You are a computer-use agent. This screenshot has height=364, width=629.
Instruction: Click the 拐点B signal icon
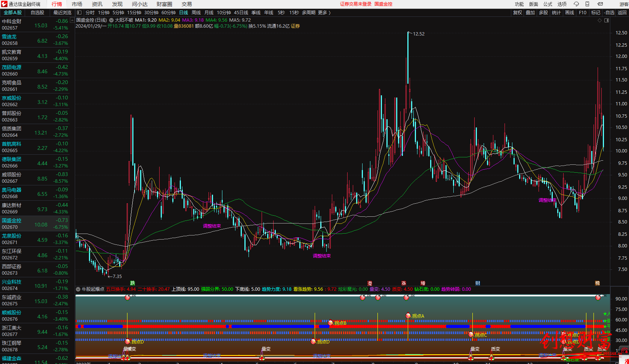click(330, 323)
